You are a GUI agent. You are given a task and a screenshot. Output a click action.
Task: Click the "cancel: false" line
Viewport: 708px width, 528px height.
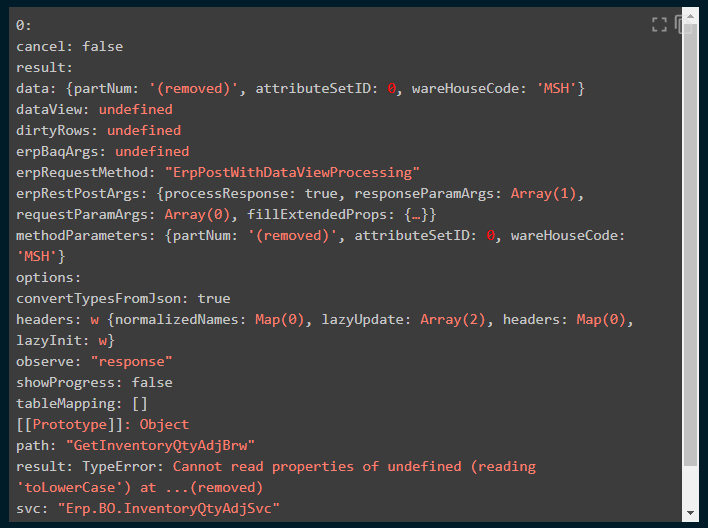click(x=70, y=47)
